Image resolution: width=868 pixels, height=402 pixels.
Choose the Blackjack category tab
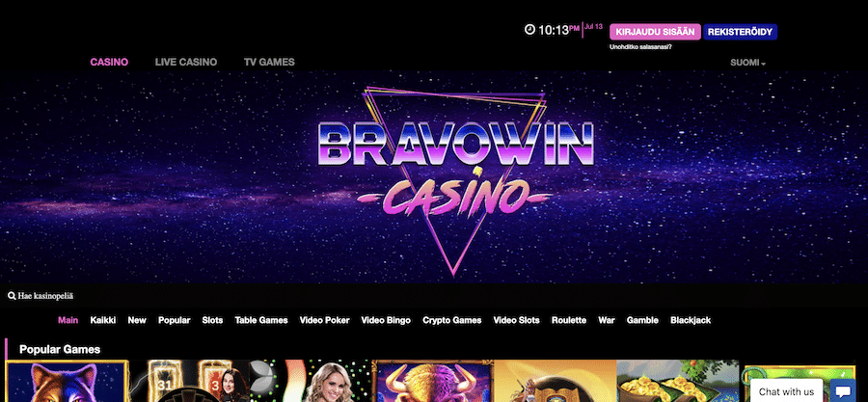tap(691, 320)
